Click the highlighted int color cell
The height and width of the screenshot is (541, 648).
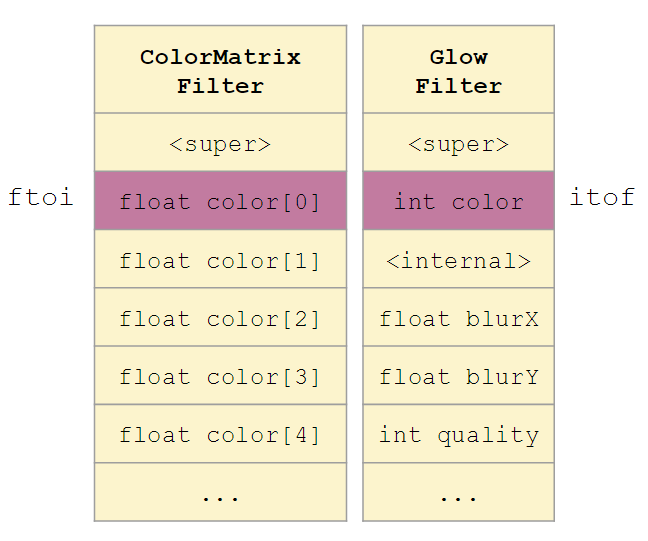pos(458,201)
